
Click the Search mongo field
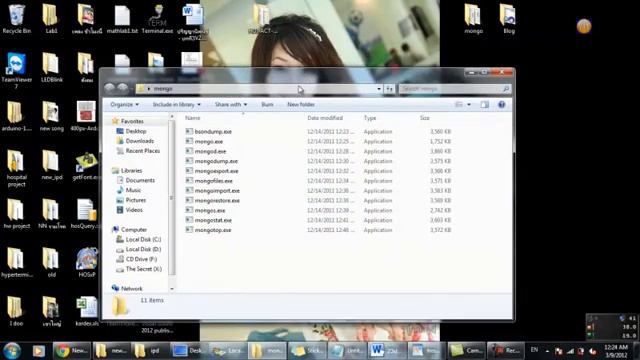[x=454, y=89]
